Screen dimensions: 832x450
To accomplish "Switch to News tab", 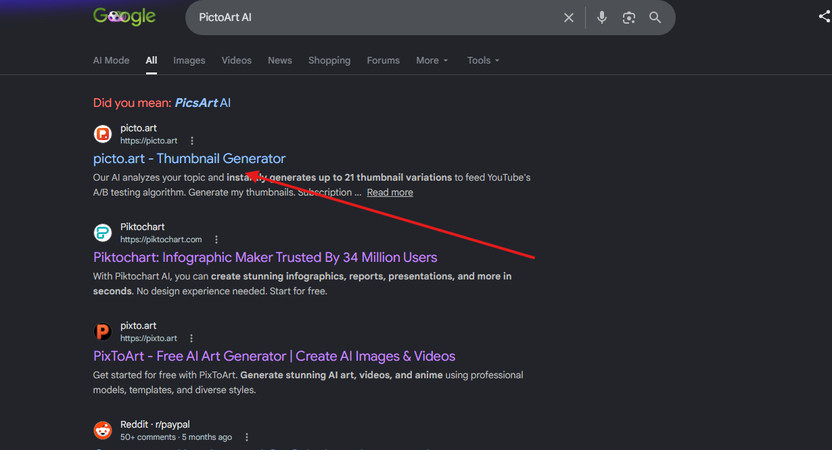I will pos(280,60).
